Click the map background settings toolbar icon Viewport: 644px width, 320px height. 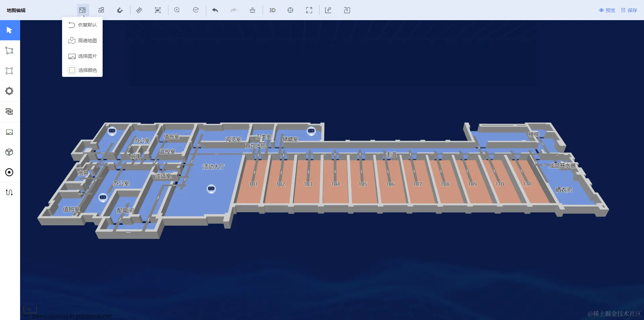(82, 10)
